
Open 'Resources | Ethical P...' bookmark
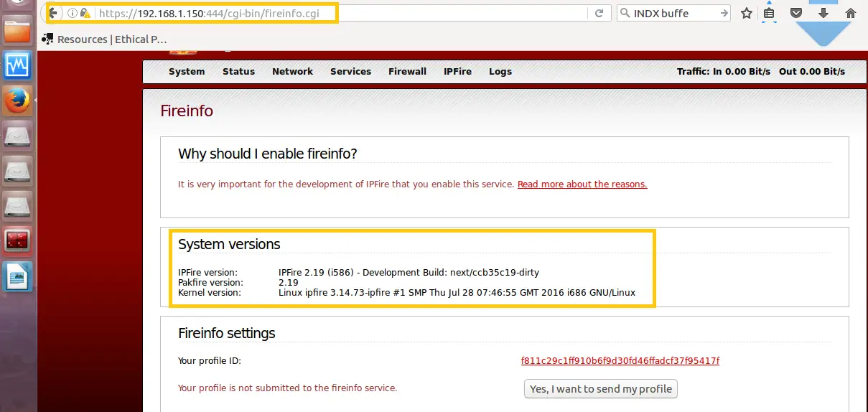pos(105,39)
